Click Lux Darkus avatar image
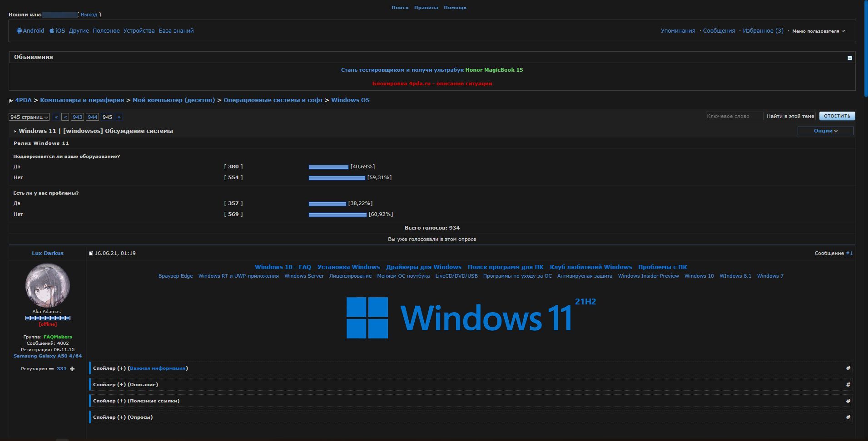 click(x=48, y=285)
